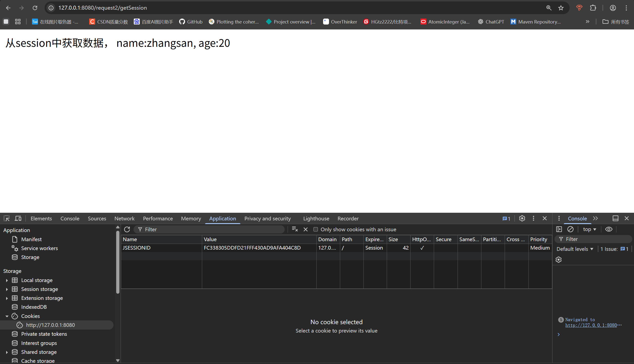Refresh the cookies table
Screen dimensions: 634x364
click(127, 229)
